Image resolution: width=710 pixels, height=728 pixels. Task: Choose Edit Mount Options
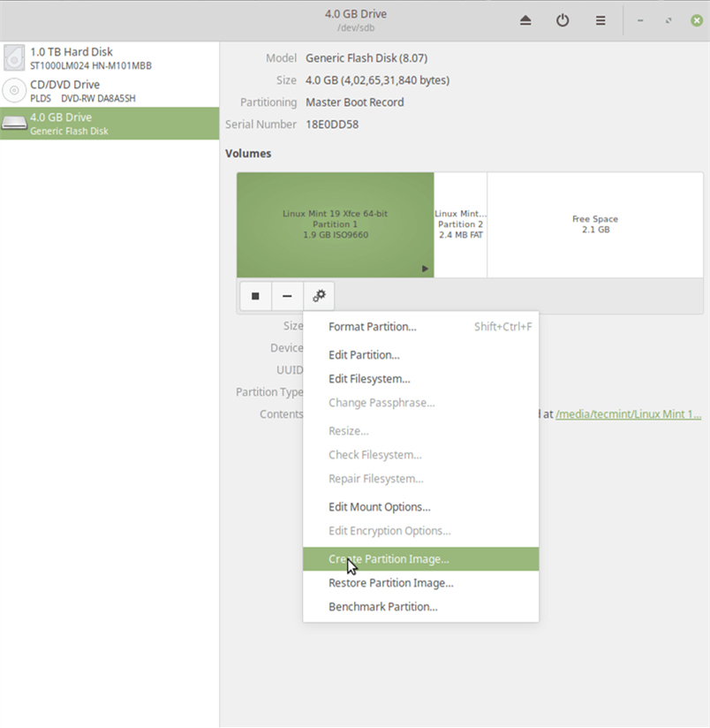pos(380,506)
